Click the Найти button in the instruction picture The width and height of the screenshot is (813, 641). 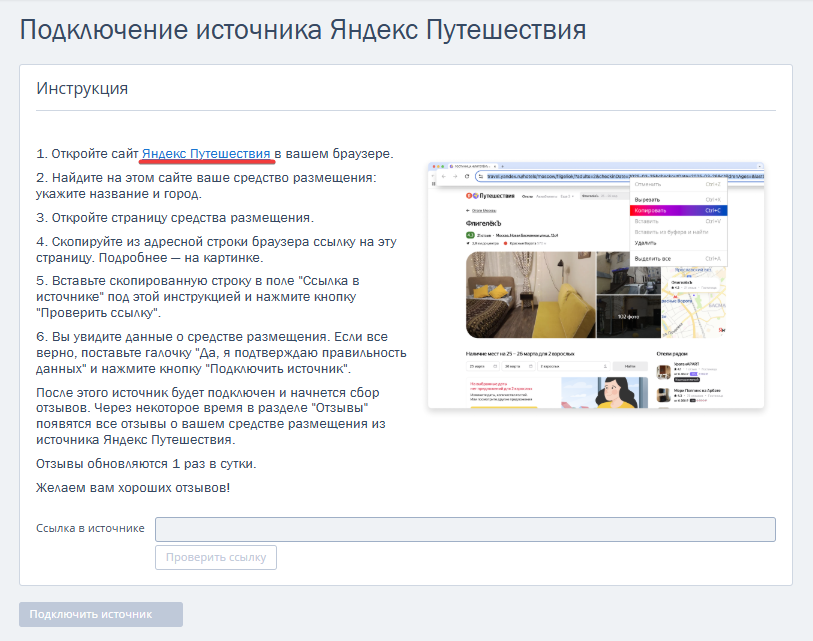pos(630,366)
